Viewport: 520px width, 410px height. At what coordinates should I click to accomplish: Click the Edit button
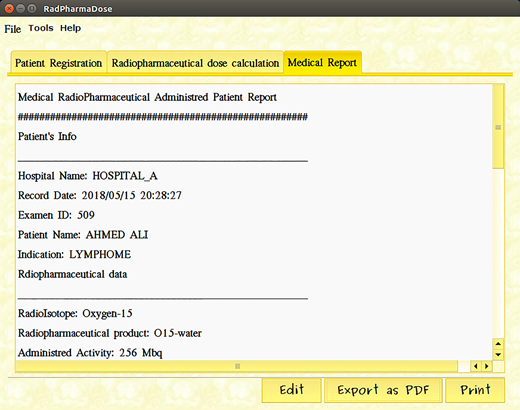(292, 390)
